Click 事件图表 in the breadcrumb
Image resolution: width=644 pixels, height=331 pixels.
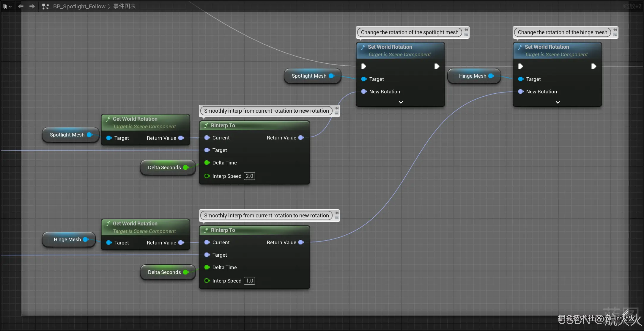[124, 6]
